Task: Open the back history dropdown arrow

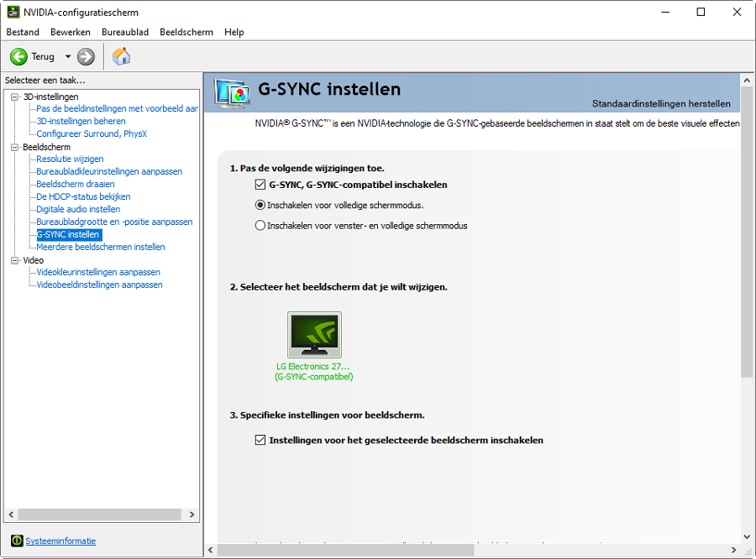Action: (x=68, y=57)
